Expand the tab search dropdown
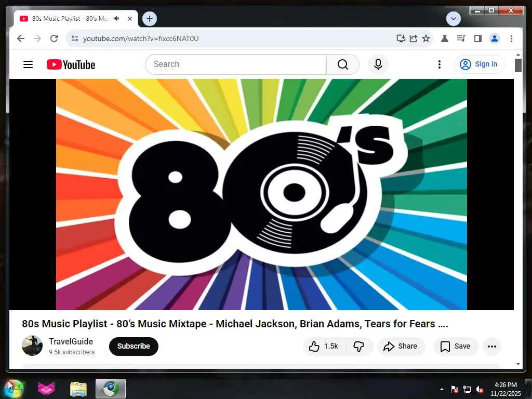 click(453, 19)
